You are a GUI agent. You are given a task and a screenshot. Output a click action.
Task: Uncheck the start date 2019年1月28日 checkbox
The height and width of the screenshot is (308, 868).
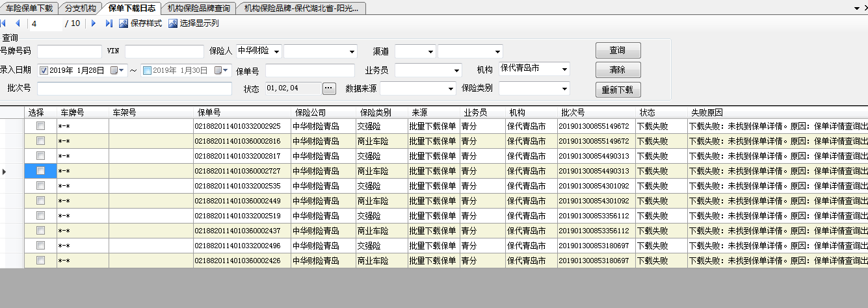pyautogui.click(x=44, y=70)
